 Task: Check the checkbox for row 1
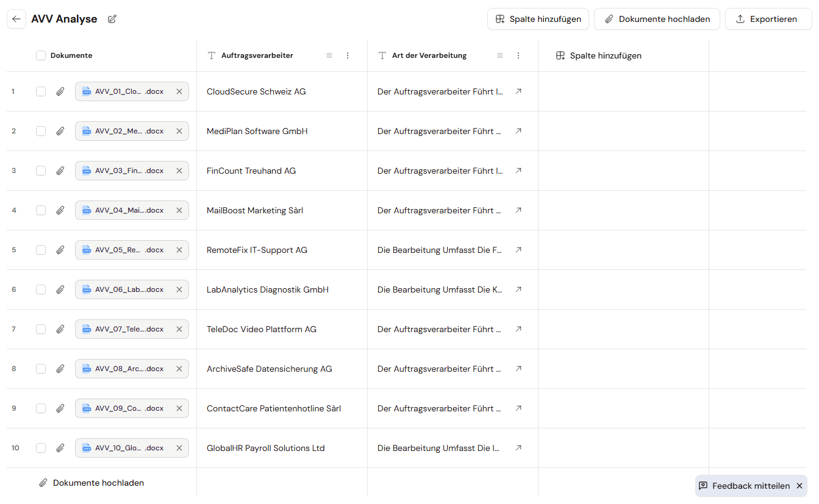tap(41, 91)
